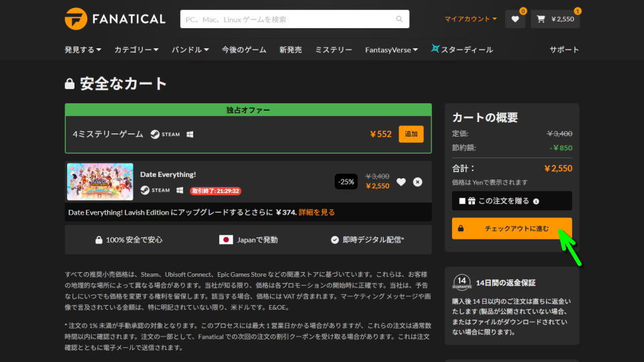The height and width of the screenshot is (362, 644).
Task: Expand the 発見する menu
Action: click(83, 50)
